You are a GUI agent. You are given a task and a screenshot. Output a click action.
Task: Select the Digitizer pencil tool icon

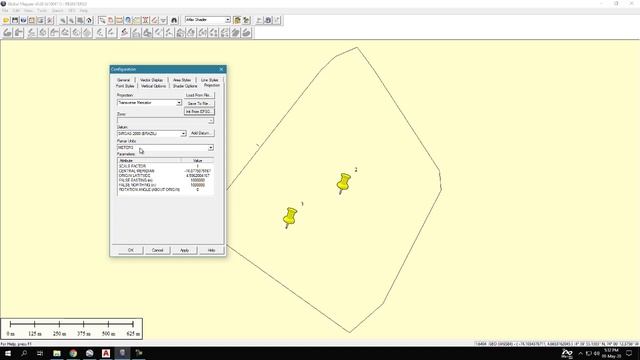tap(154, 20)
